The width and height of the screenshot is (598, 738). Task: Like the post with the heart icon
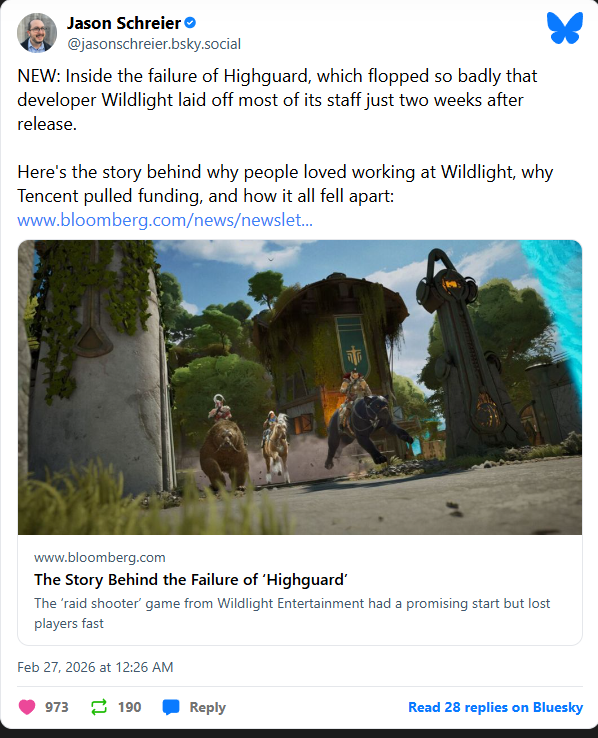pos(27,707)
